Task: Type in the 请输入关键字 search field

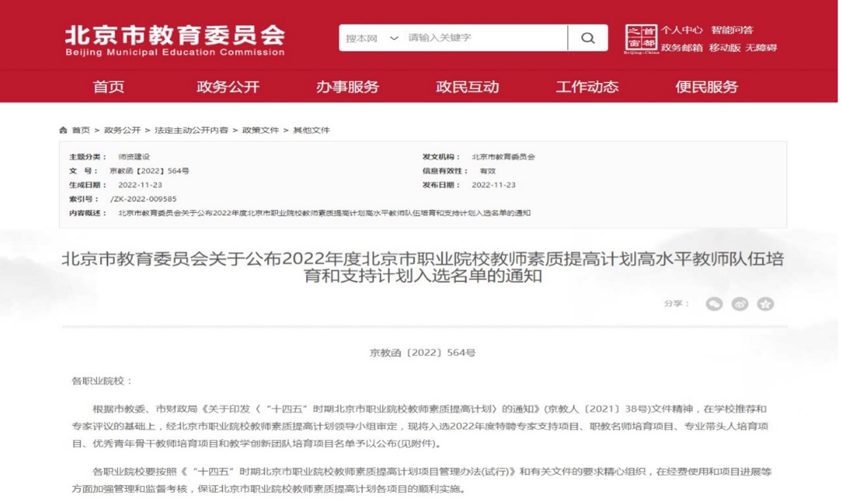Action: (484, 38)
